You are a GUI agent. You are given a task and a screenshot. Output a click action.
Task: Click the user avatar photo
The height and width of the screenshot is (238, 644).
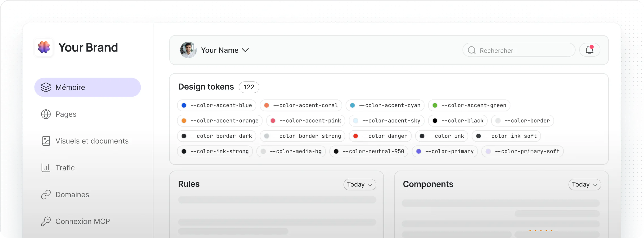tap(188, 50)
